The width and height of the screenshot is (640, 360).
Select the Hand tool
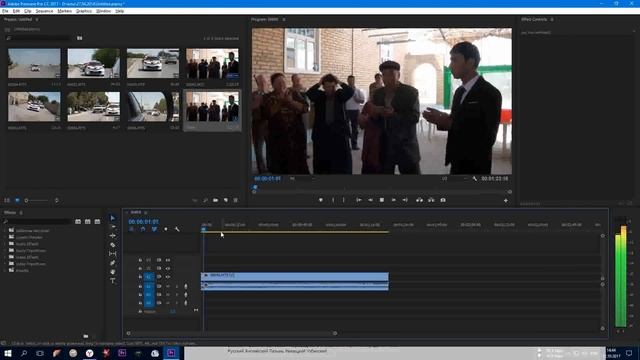pos(113,272)
